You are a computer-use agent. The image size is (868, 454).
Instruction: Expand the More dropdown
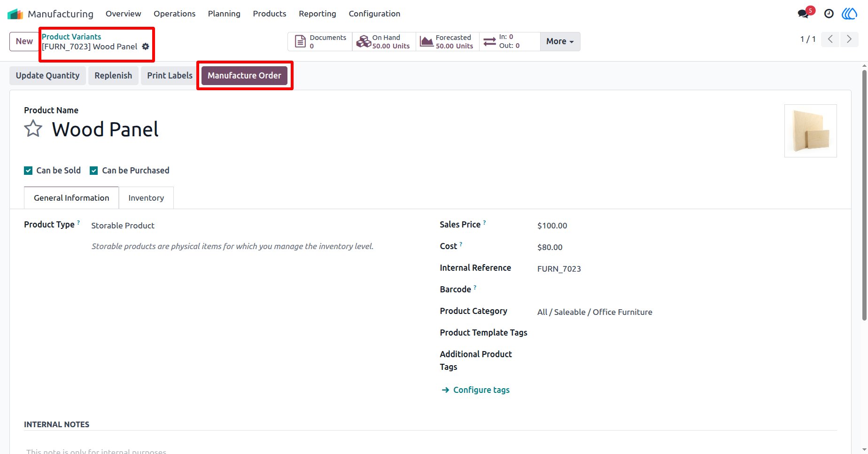[560, 41]
